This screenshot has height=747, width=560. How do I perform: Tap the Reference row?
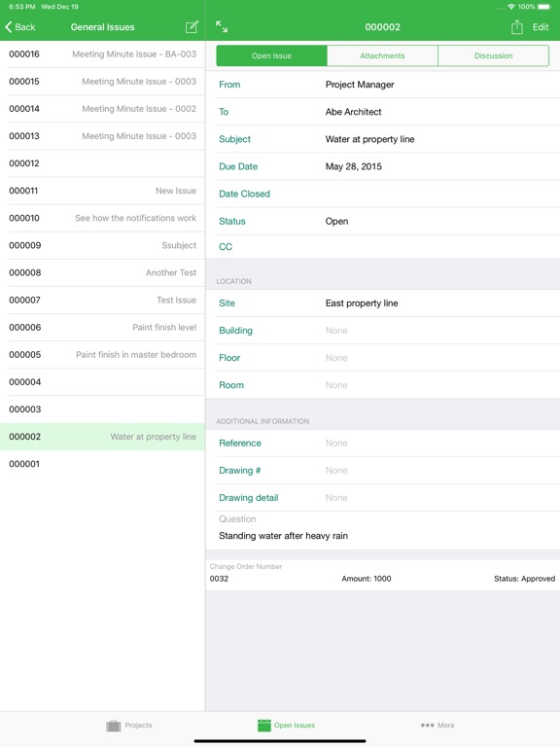[383, 444]
